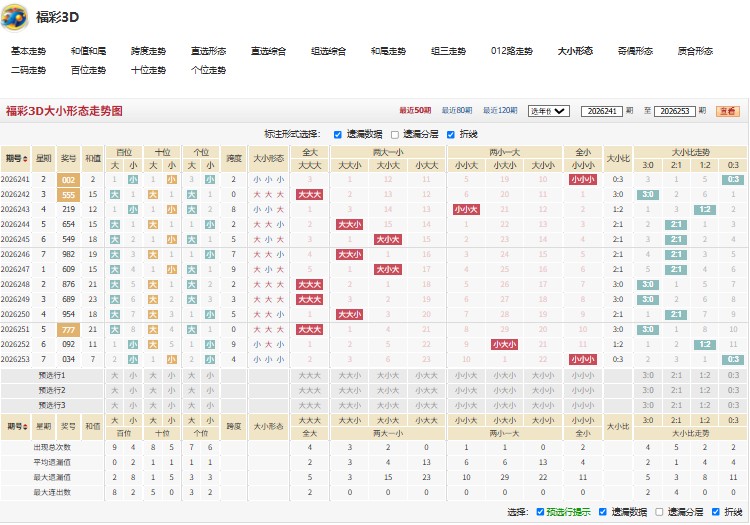The height and width of the screenshot is (525, 750).
Task: Open the 和值和尾 chart
Action: (x=88, y=51)
